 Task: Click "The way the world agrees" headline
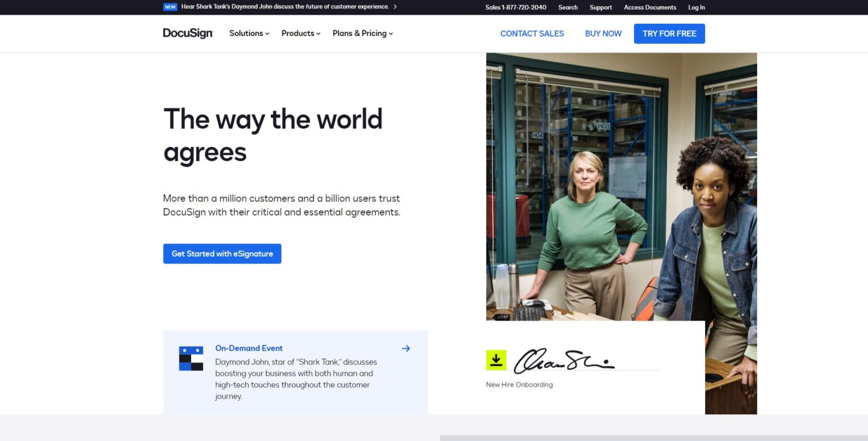(273, 135)
